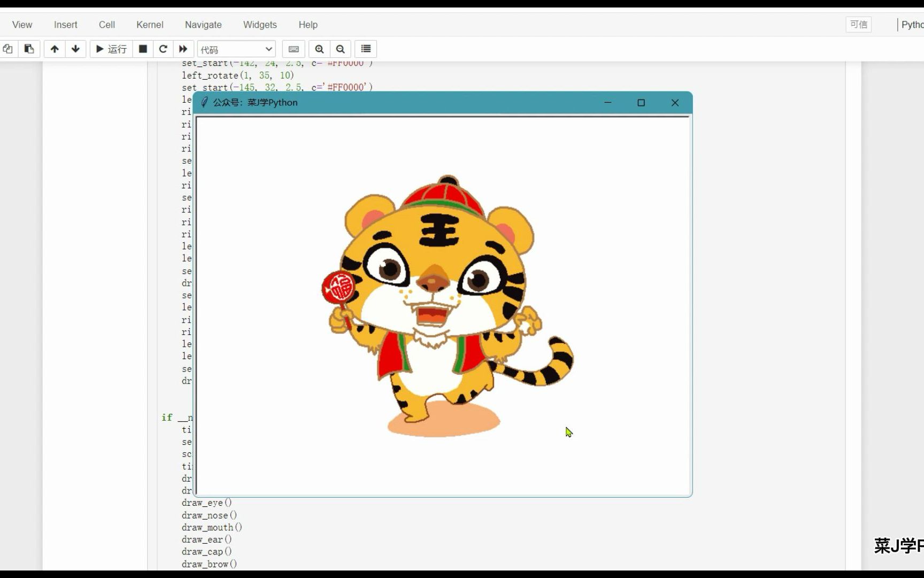
Task: Click the zoom in magnifier icon
Action: pos(319,49)
